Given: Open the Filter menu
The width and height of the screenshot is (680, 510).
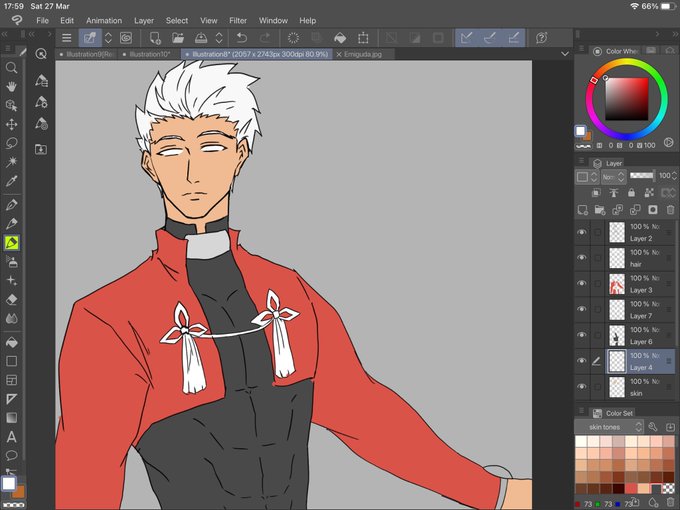Looking at the screenshot, I should (238, 20).
